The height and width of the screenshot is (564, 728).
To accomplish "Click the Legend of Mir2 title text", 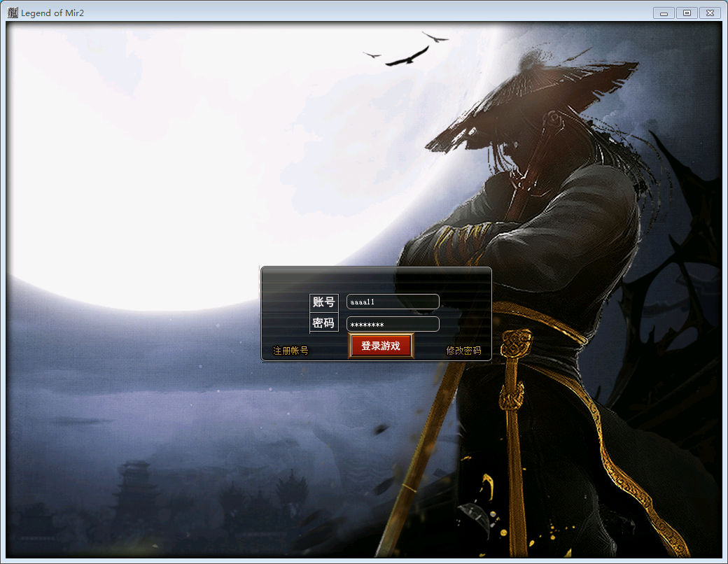I will click(x=52, y=13).
